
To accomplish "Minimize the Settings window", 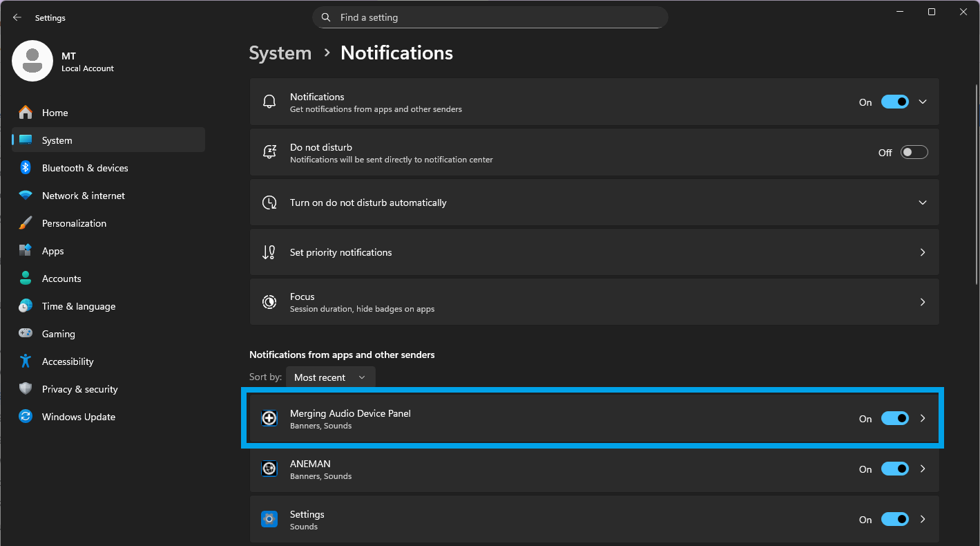I will coord(900,12).
